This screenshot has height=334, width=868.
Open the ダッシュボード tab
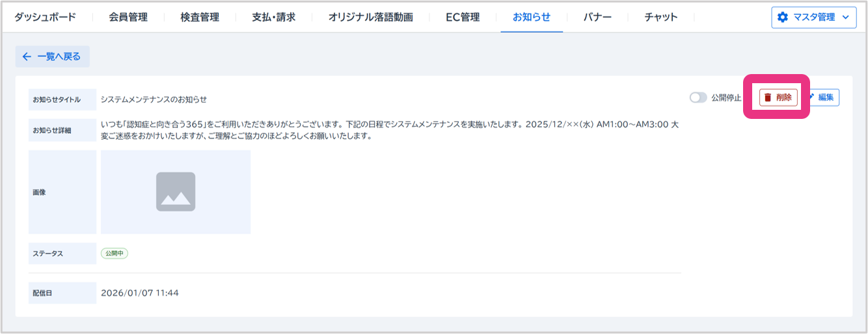point(45,18)
